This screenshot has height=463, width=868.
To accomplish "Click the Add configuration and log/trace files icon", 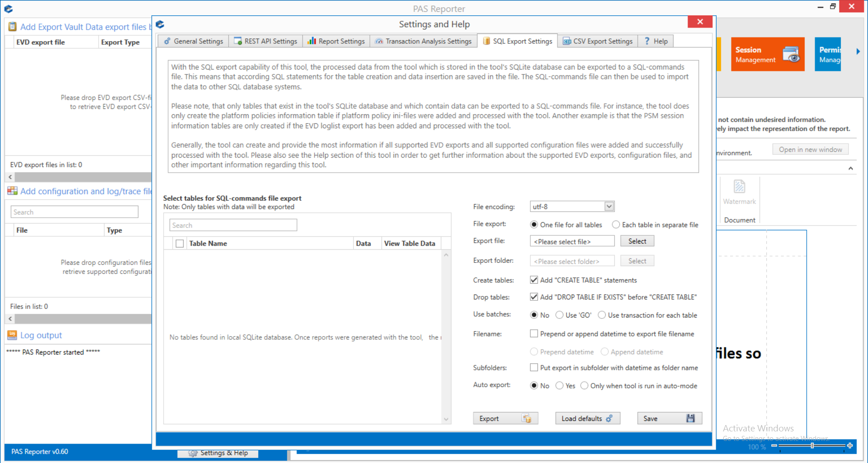I will tap(13, 191).
